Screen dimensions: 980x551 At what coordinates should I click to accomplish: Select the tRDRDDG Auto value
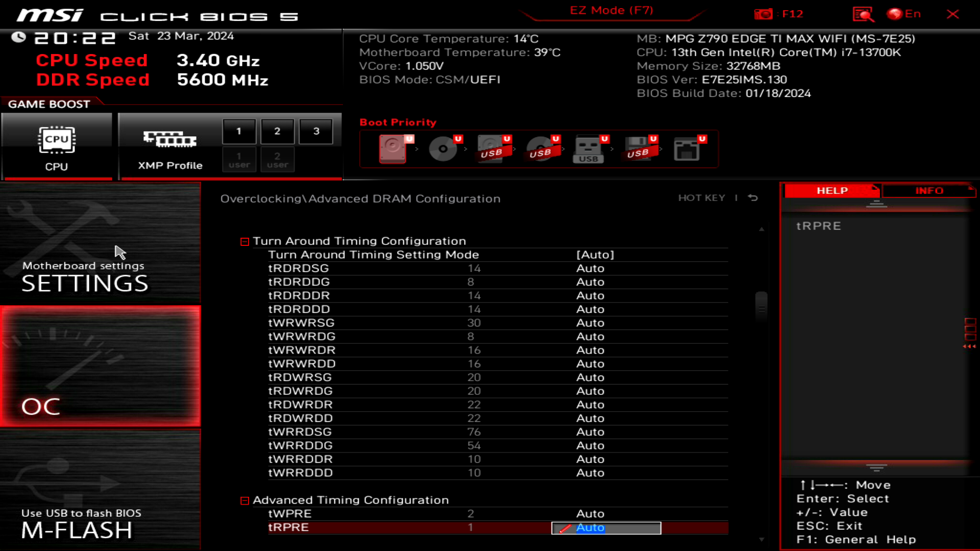pos(590,282)
